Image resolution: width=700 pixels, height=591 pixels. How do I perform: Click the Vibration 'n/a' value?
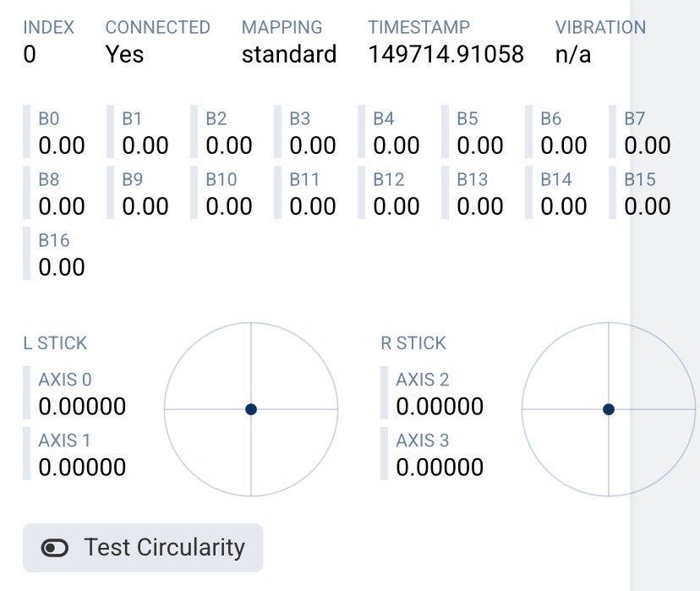coord(574,55)
